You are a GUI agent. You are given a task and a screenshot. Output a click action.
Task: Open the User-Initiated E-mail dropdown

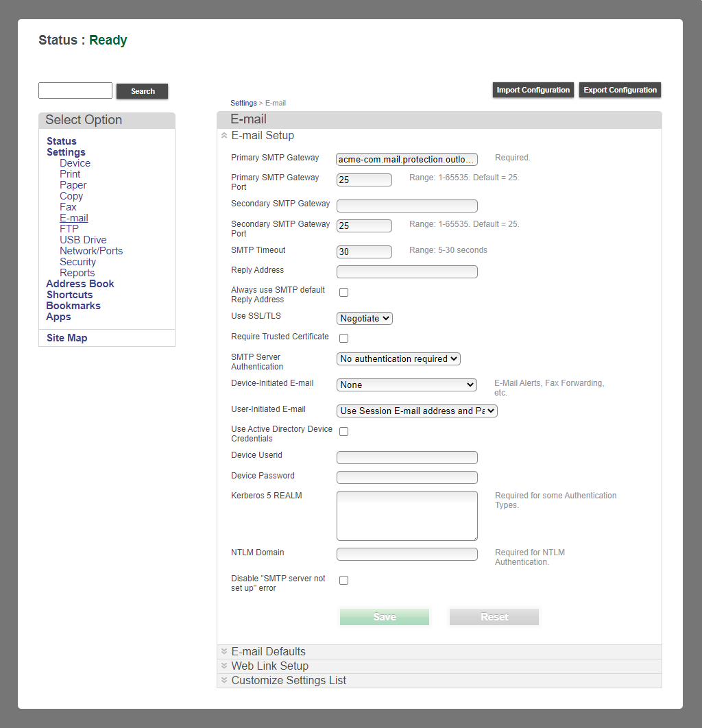417,409
